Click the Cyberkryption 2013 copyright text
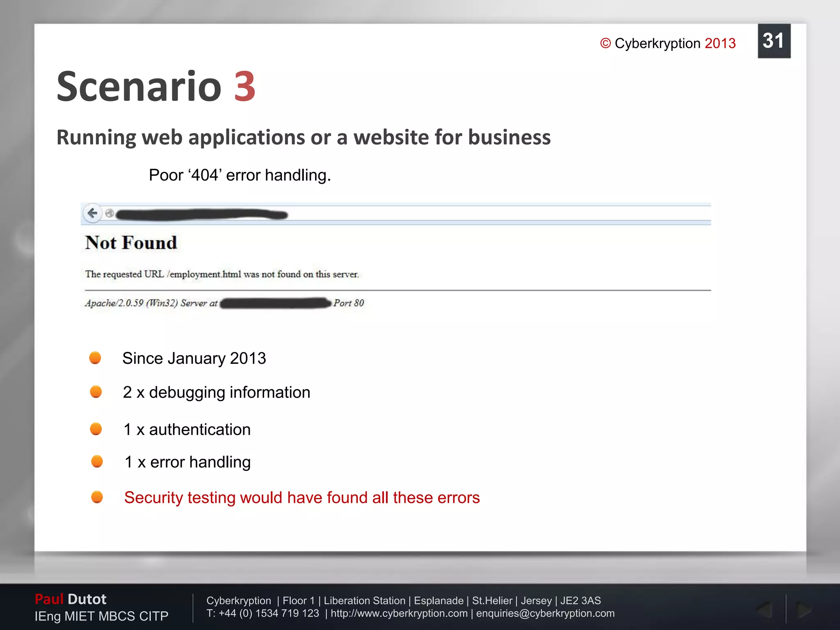This screenshot has height=630, width=840. [x=668, y=43]
